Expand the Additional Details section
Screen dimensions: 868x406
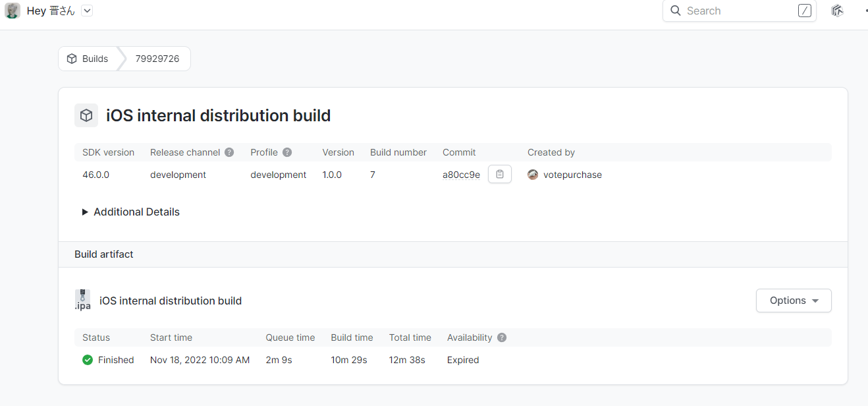(x=130, y=212)
